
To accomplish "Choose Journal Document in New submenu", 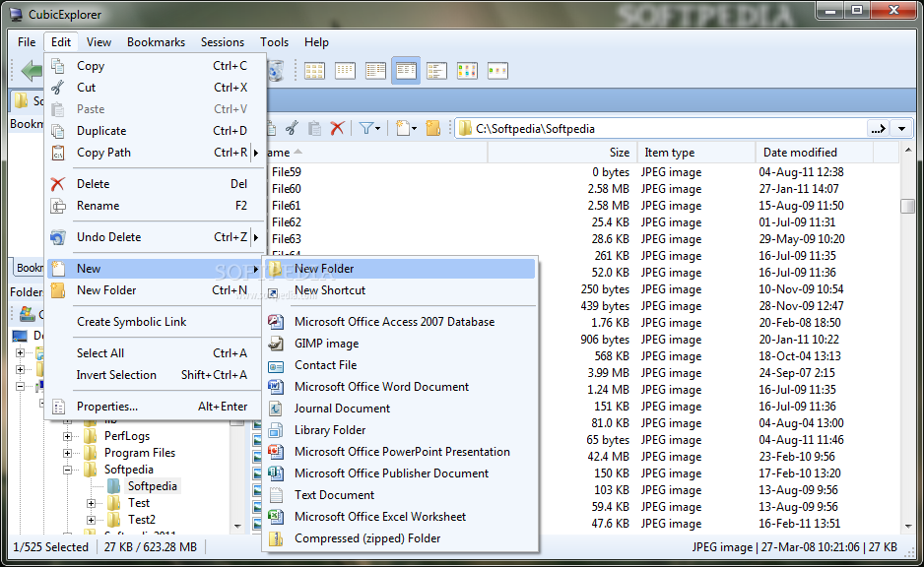I will click(400, 409).
